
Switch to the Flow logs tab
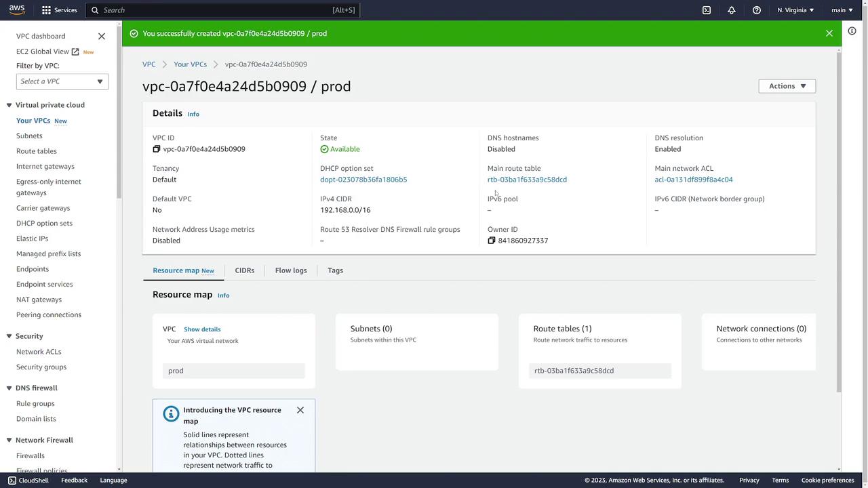(x=291, y=270)
